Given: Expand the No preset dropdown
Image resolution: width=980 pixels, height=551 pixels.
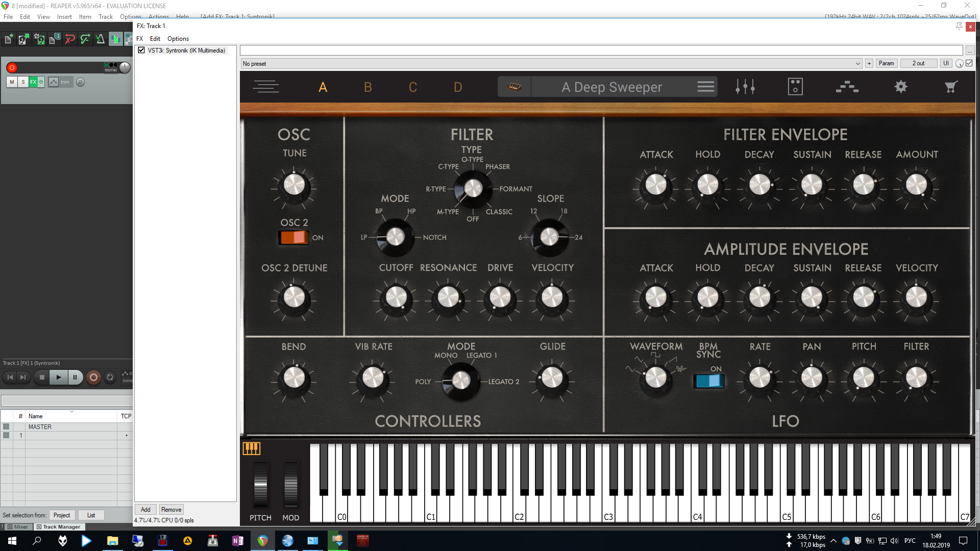Looking at the screenshot, I should pos(857,64).
